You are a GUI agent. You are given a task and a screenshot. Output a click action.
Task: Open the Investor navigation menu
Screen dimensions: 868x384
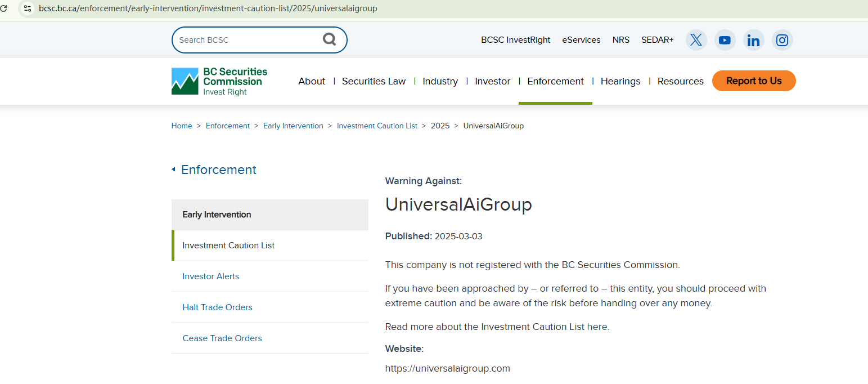coord(492,81)
